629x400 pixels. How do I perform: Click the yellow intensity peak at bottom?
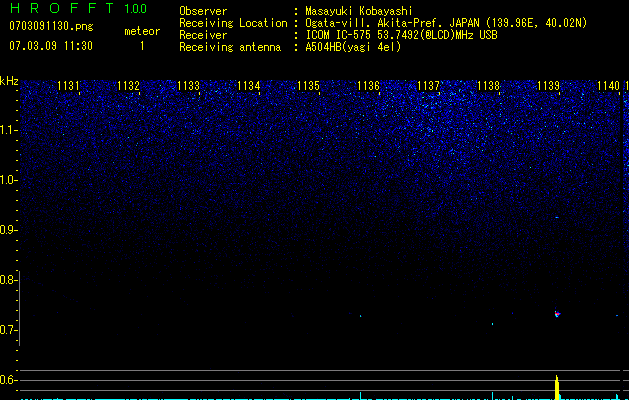tap(557, 387)
